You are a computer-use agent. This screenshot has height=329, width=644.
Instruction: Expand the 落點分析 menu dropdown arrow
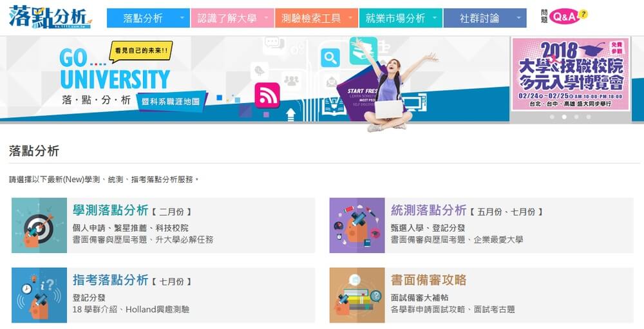coord(182,18)
